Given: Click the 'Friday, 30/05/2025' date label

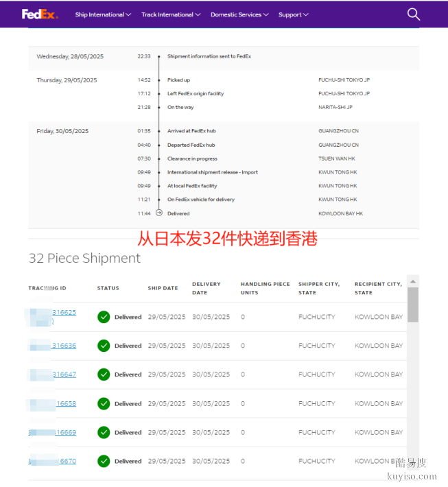Looking at the screenshot, I should click(62, 131).
